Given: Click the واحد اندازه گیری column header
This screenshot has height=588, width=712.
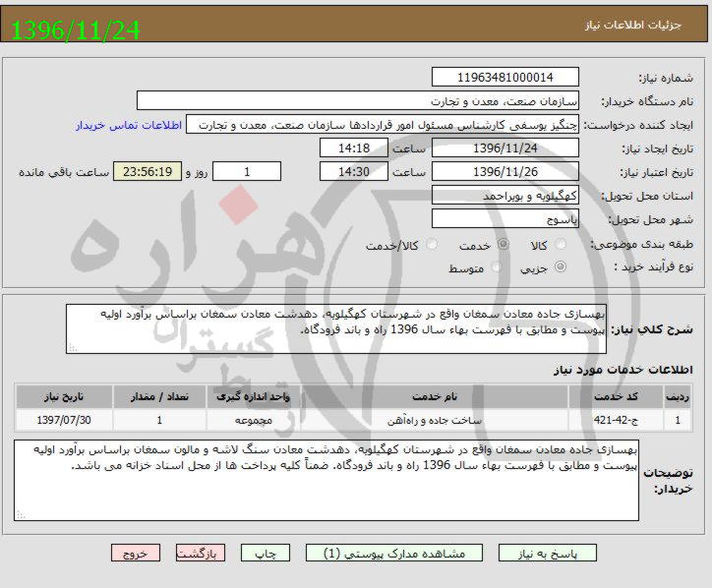Looking at the screenshot, I should pos(254,397).
